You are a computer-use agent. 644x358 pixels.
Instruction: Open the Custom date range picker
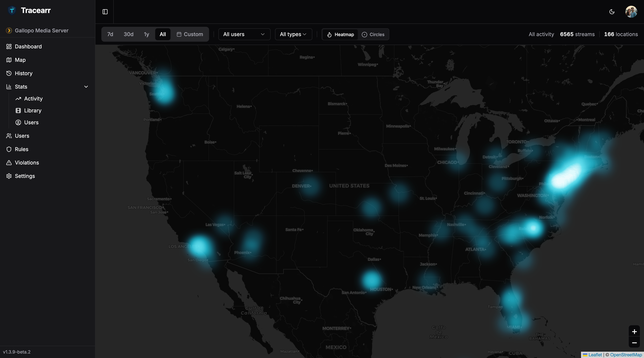click(190, 34)
